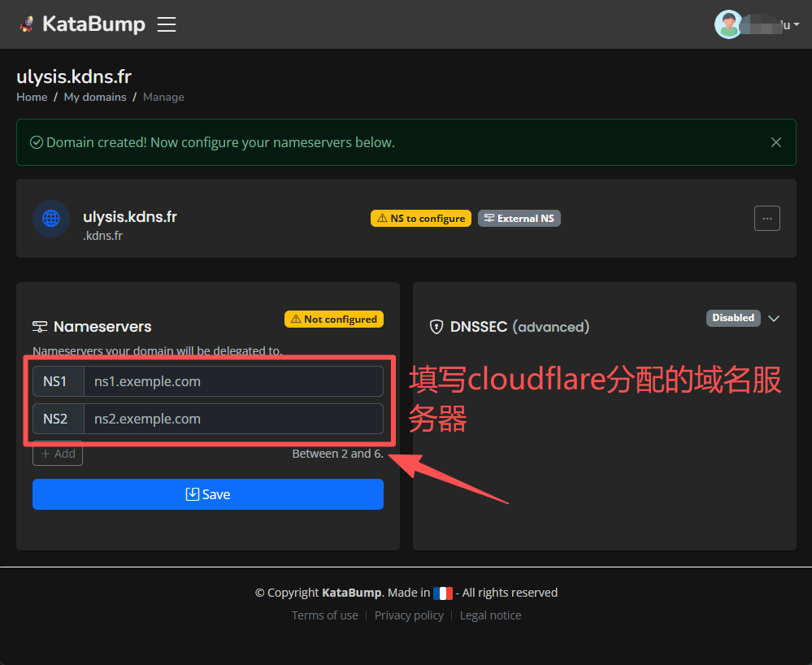The height and width of the screenshot is (665, 812).
Task: Open Legal notice footer link
Action: (490, 615)
